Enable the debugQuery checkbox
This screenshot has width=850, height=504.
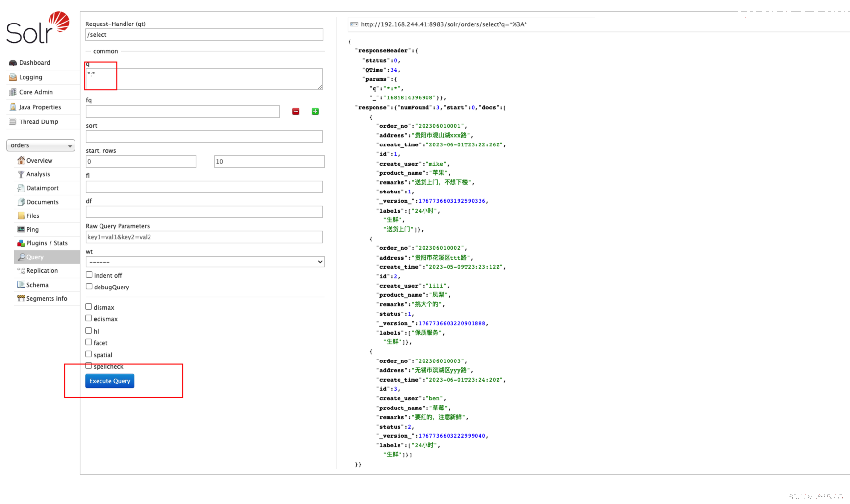[89, 287]
